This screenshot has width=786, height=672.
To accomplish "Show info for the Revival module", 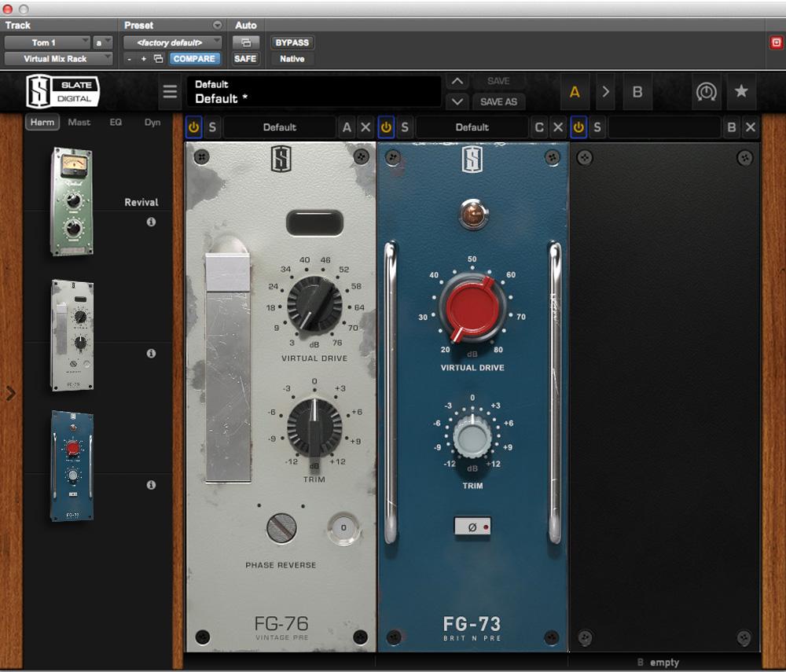I will coord(151,222).
